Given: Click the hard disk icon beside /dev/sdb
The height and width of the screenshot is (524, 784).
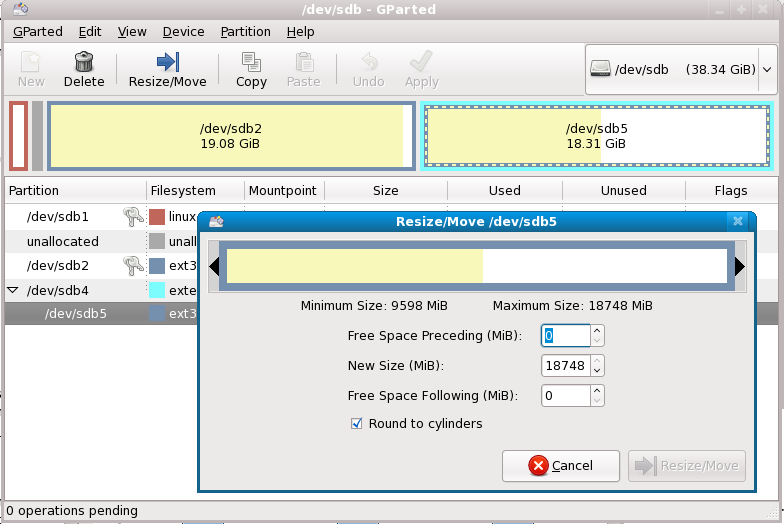Looking at the screenshot, I should [x=600, y=68].
